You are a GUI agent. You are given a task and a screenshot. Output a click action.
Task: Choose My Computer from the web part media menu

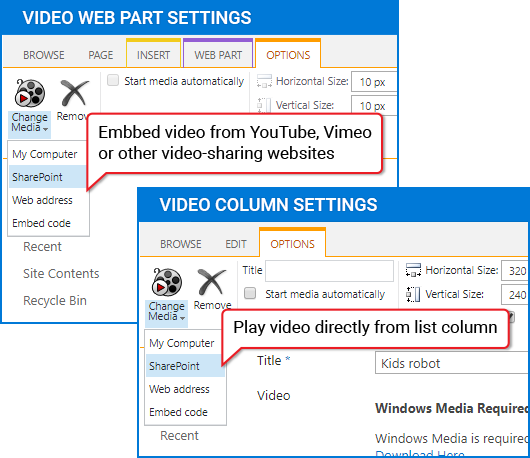tap(48, 154)
